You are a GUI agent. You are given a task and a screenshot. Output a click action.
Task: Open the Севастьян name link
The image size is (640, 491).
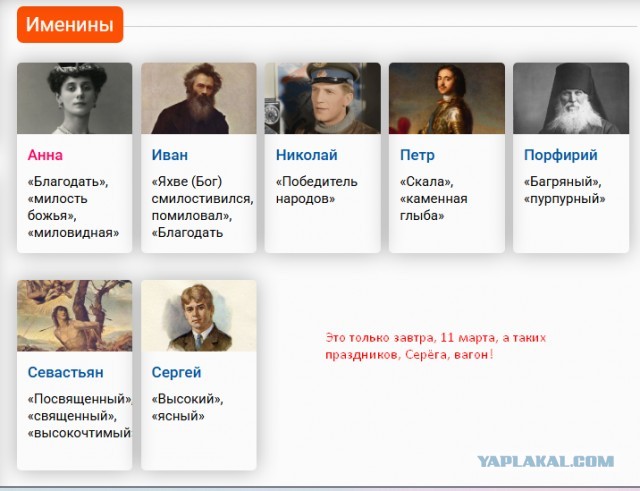65,372
